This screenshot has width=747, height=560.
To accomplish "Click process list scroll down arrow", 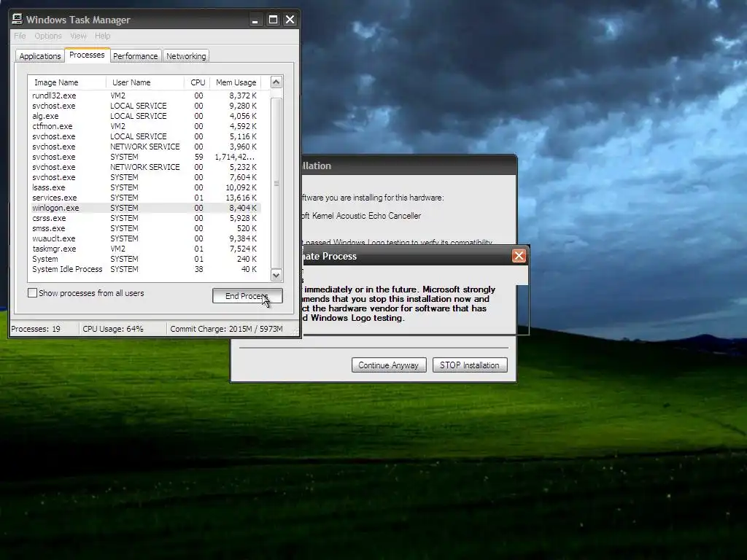I will click(276, 275).
